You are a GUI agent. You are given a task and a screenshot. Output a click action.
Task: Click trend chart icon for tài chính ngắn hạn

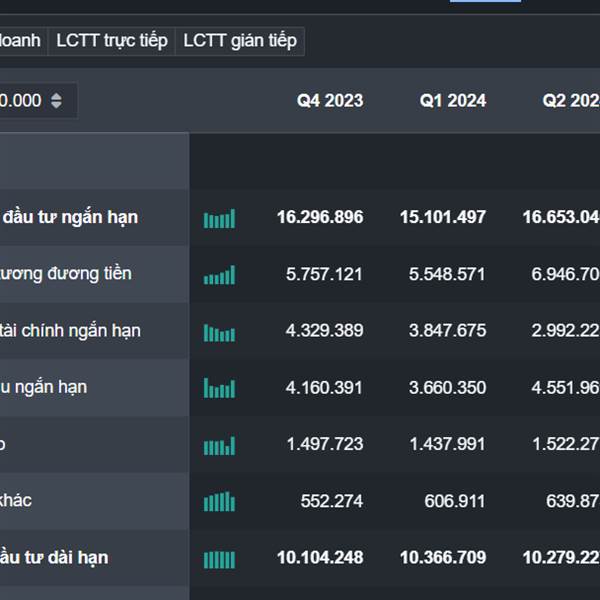[x=219, y=331]
